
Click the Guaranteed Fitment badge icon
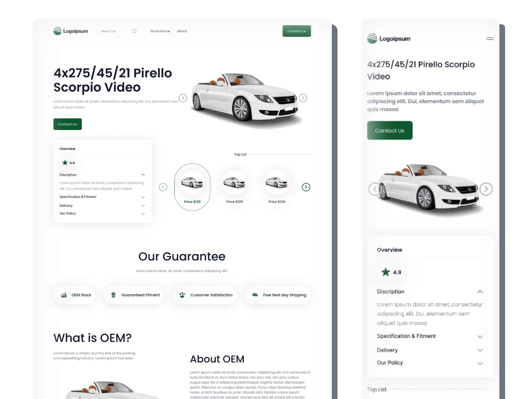point(113,295)
